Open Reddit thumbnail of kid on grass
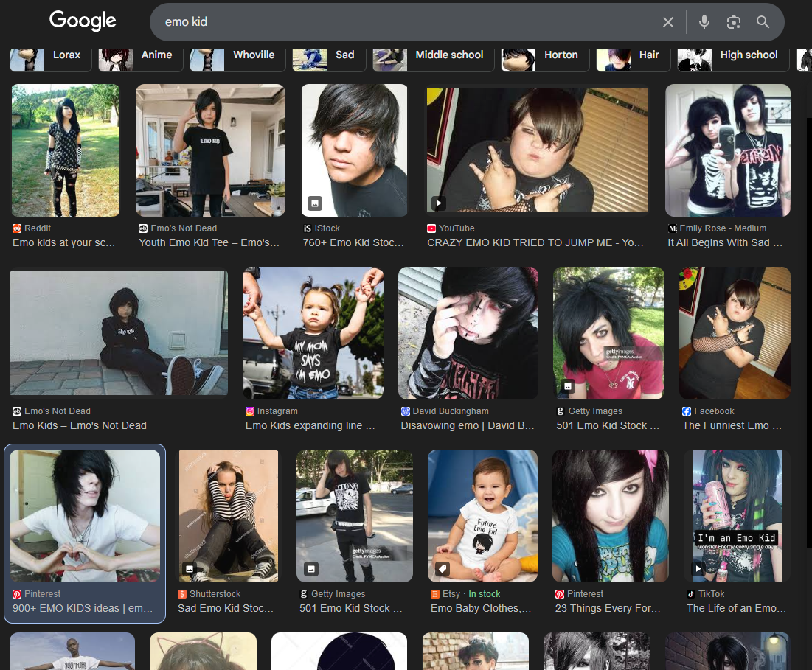Viewport: 812px width, 670px height. [66, 150]
